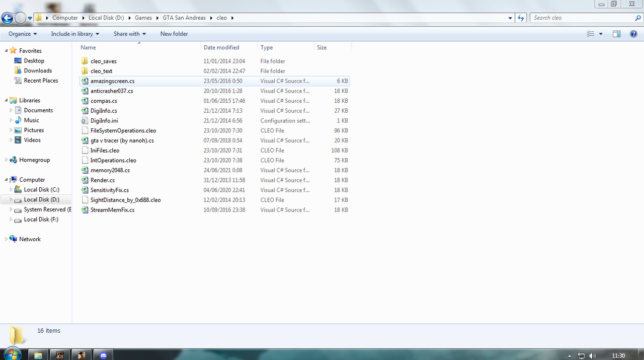Show the preview pane
Image resolution: width=644 pixels, height=360 pixels.
click(616, 34)
